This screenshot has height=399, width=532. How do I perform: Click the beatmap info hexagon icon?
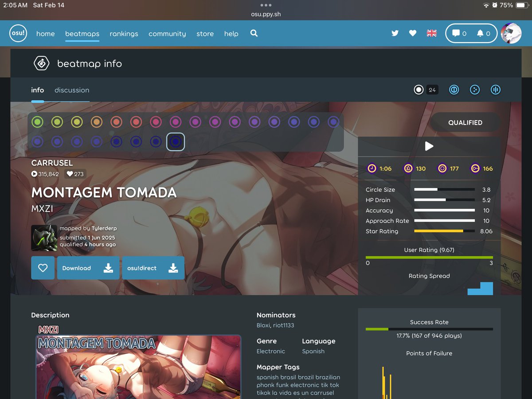[x=42, y=63]
